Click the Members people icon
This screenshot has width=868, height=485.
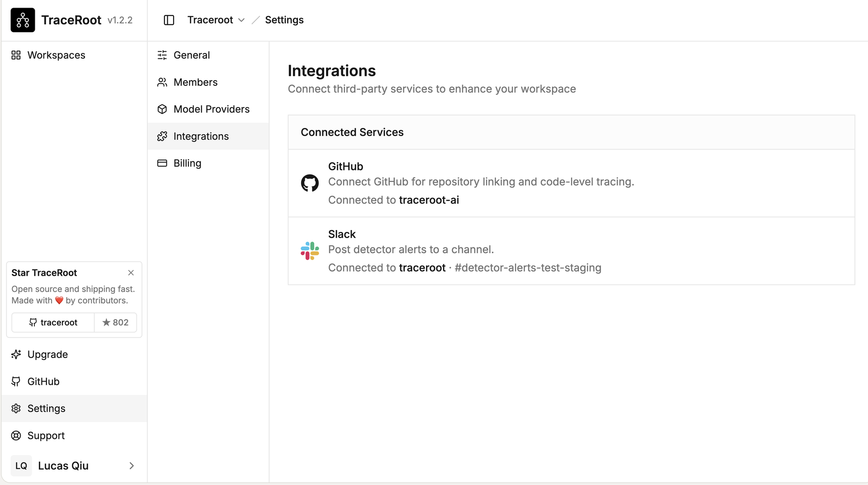[162, 82]
